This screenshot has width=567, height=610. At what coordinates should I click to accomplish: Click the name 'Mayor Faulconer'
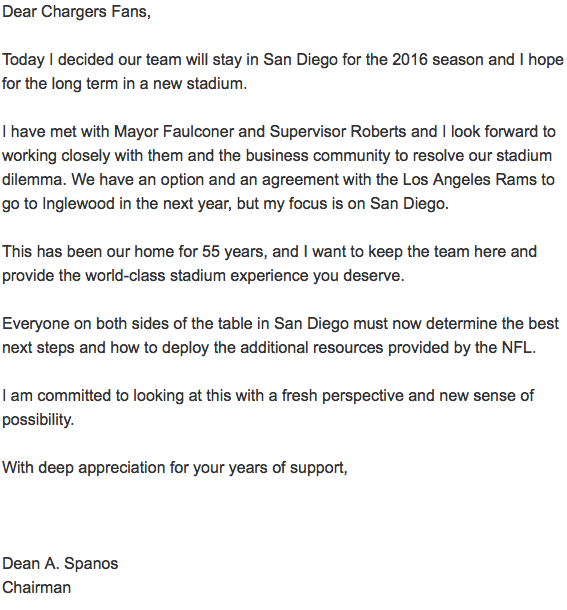pyautogui.click(x=174, y=132)
